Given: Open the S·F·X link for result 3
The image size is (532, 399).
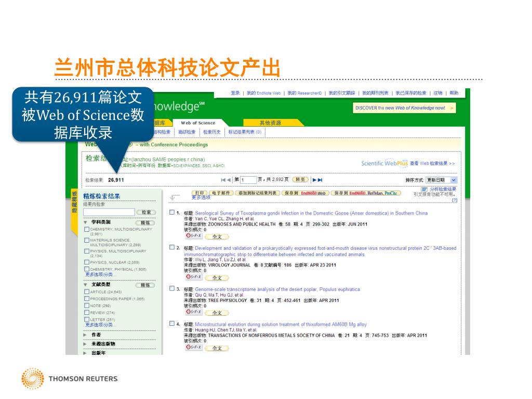Looking at the screenshot, I should [194, 312].
